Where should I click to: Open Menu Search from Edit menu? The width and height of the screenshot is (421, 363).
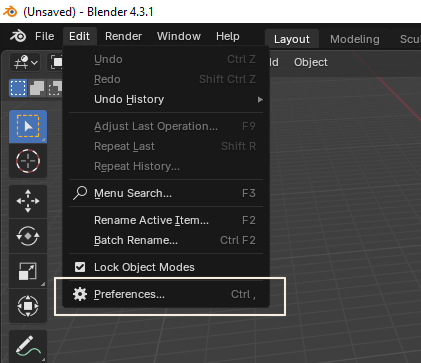point(166,193)
